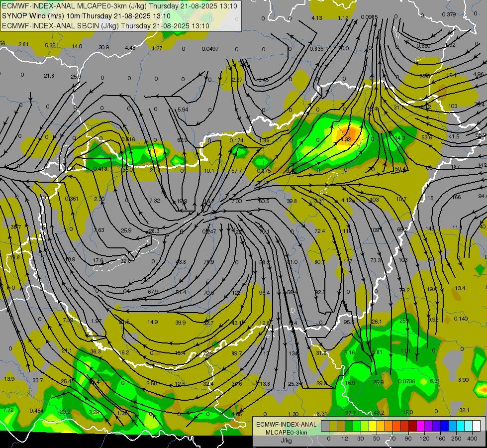Viewport: 487px width, 448px height.
Task: Click the map value 0.0706
Action: tap(406, 381)
